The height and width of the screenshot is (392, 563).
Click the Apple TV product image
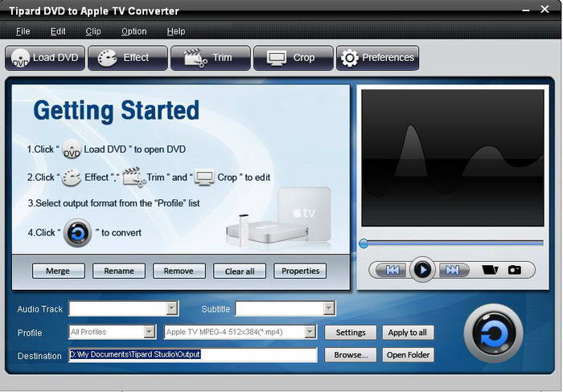(x=278, y=217)
